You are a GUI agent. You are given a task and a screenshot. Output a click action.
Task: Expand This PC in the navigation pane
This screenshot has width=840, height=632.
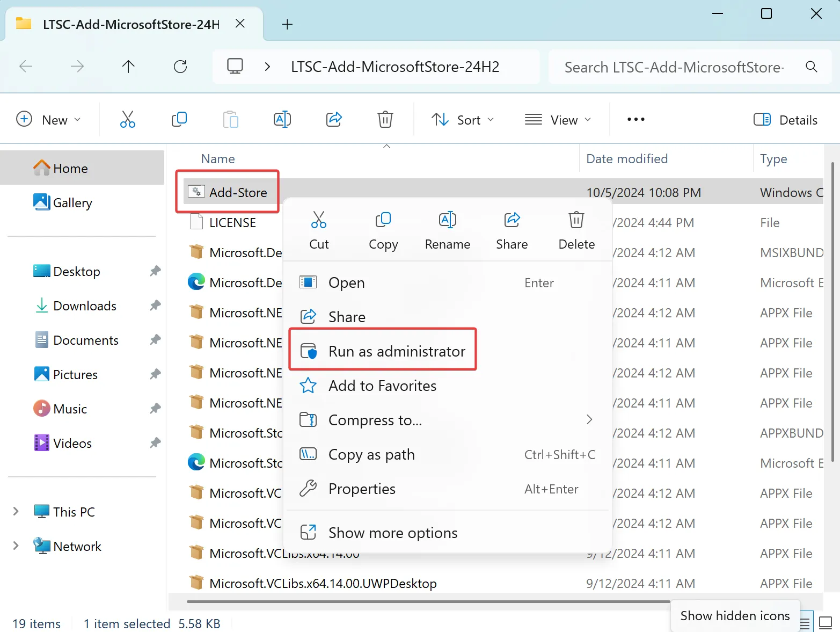[x=16, y=511]
